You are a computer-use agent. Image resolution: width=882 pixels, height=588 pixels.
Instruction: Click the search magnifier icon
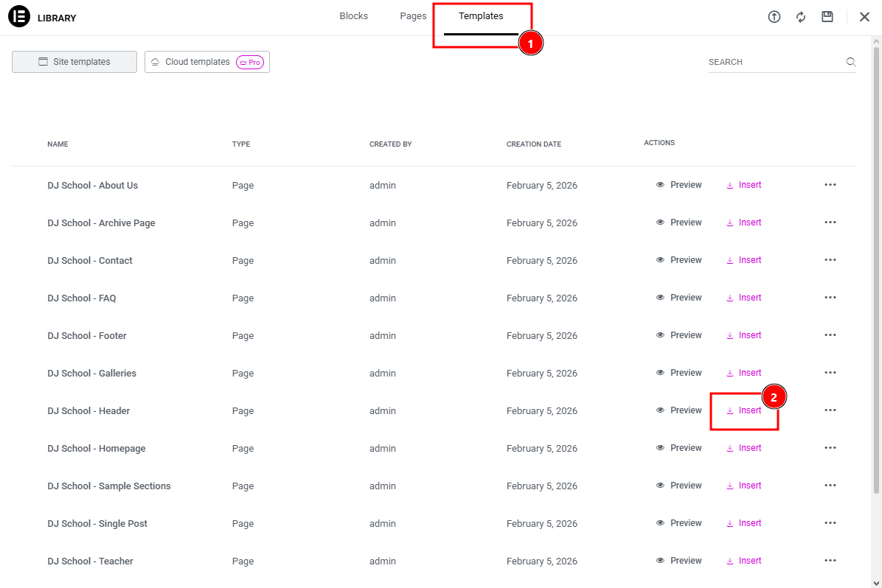click(x=851, y=62)
